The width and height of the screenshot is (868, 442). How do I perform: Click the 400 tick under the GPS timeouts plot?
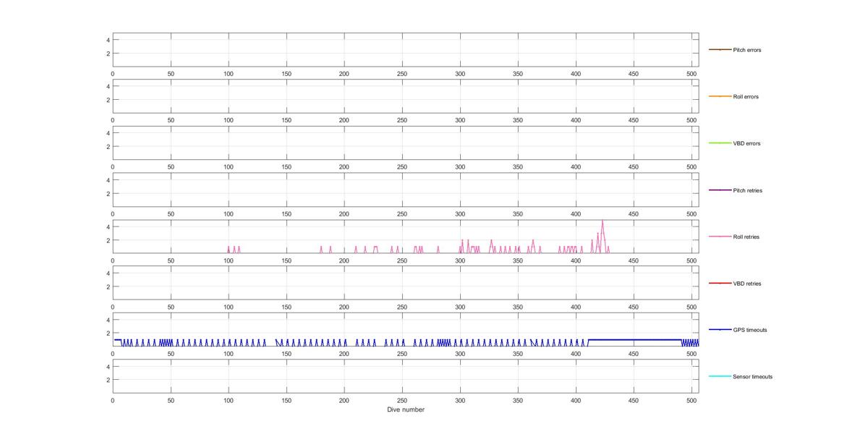pyautogui.click(x=576, y=354)
